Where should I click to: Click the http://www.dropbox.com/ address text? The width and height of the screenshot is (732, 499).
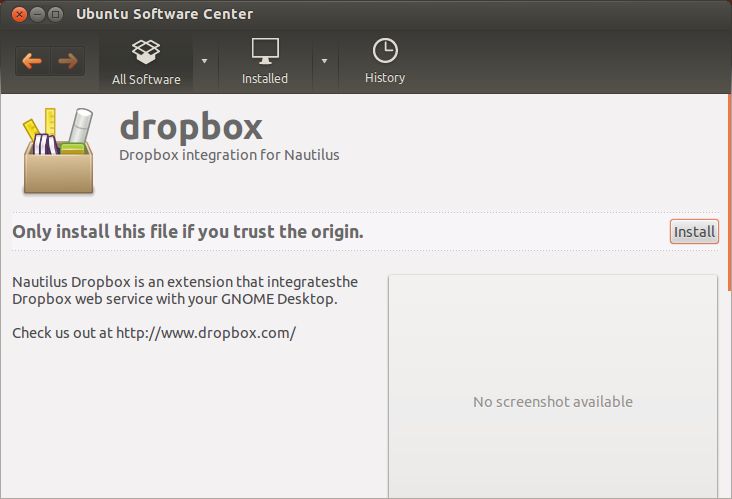[206, 333]
